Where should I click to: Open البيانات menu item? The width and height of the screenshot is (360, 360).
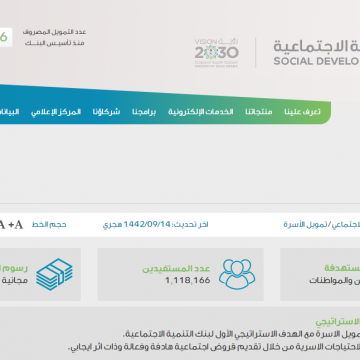point(9,112)
